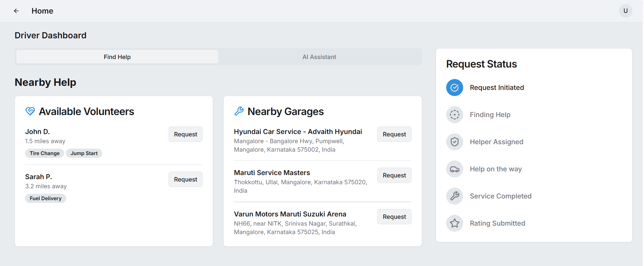The height and width of the screenshot is (266, 644).
Task: Request help from Sarah P.
Action: click(185, 179)
